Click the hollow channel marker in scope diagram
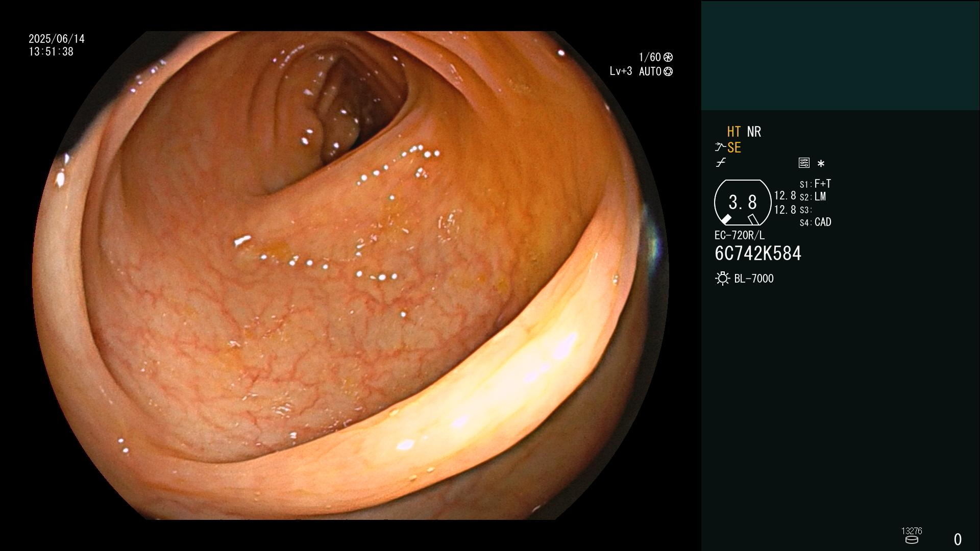Viewport: 980px width, 551px height. 753,219
